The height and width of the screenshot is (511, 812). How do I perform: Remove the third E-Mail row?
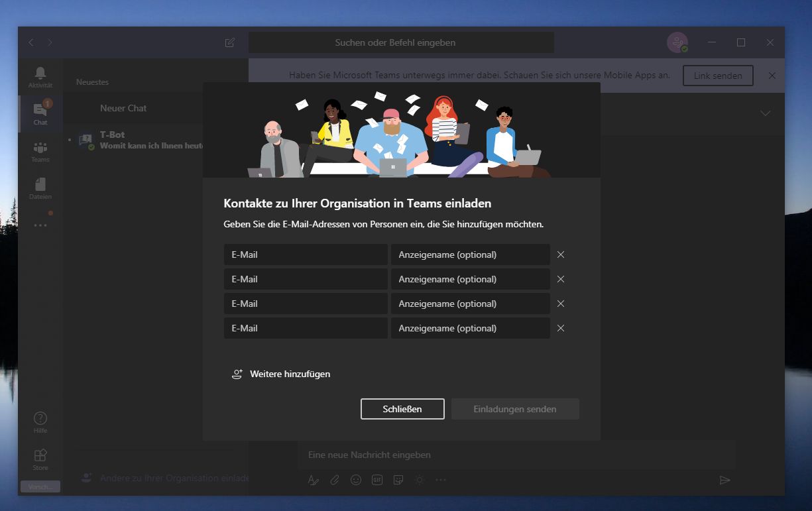(x=561, y=304)
